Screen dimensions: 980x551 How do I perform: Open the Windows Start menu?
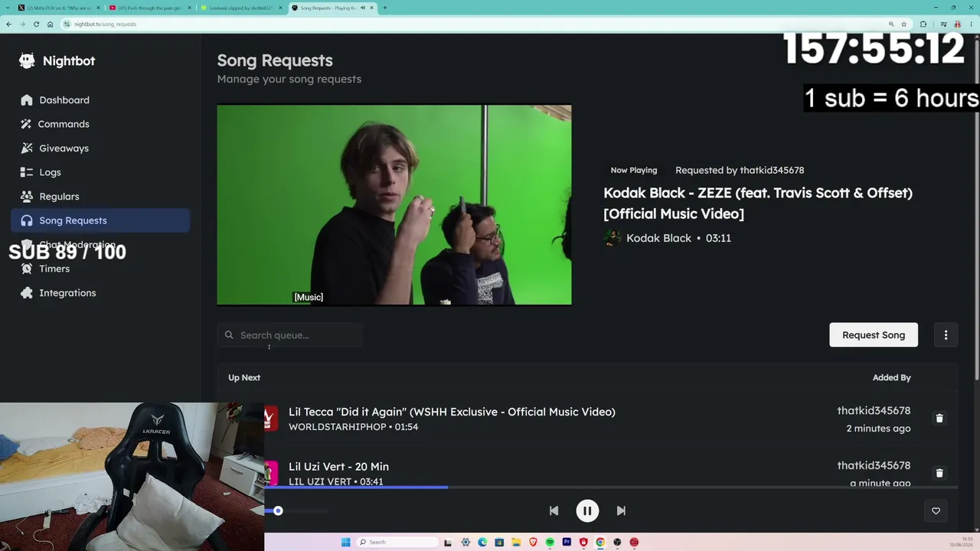click(346, 542)
